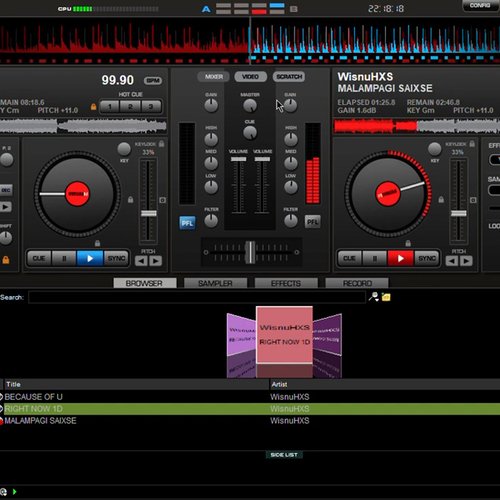The width and height of the screenshot is (500, 500).
Task: Click the left channel Gain knob
Action: (211, 106)
